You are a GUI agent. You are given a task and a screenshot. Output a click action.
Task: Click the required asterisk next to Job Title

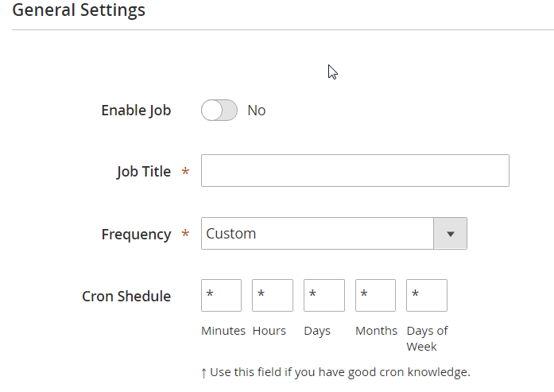click(x=186, y=172)
